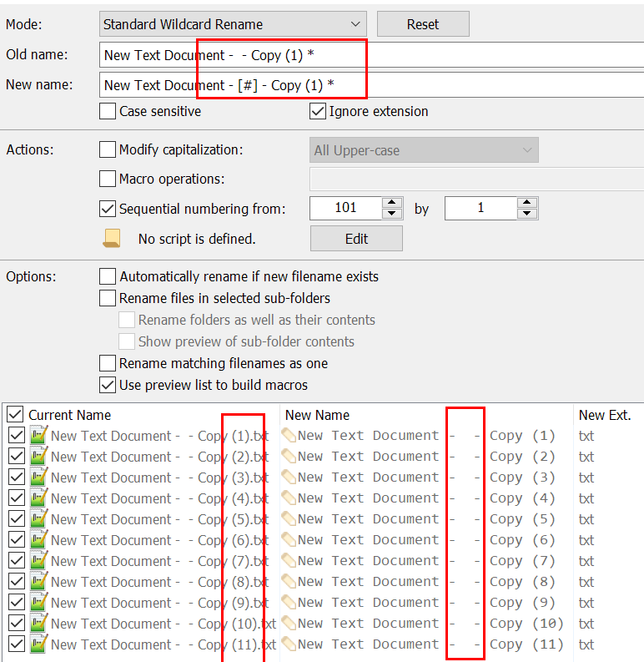The height and width of the screenshot is (662, 644).
Task: Click the Macro operations text field
Action: tap(477, 179)
